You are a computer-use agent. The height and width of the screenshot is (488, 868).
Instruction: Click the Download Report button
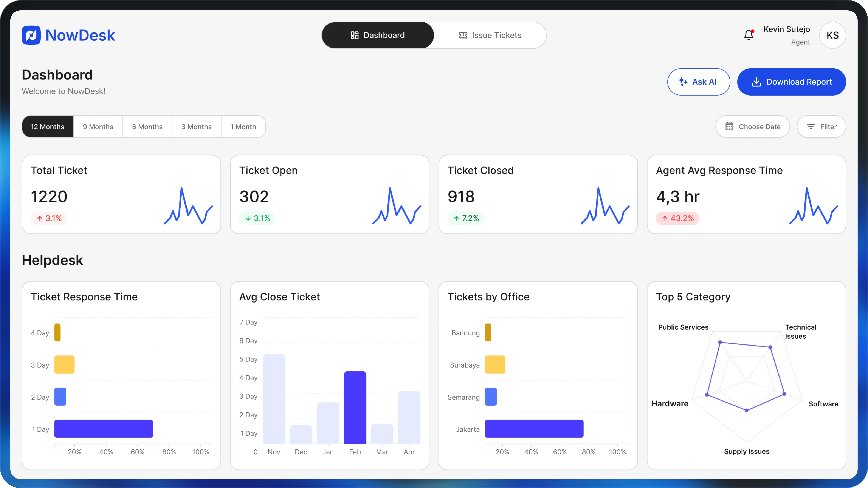[x=791, y=82]
